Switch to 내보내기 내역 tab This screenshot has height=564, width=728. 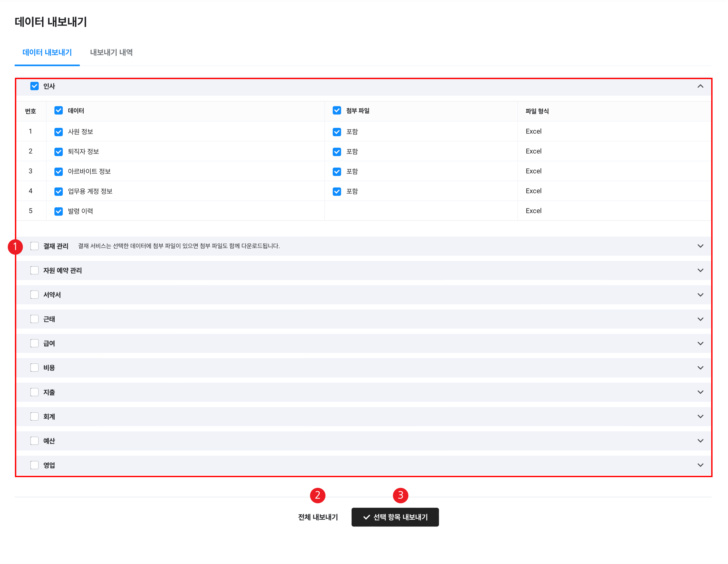click(x=111, y=52)
